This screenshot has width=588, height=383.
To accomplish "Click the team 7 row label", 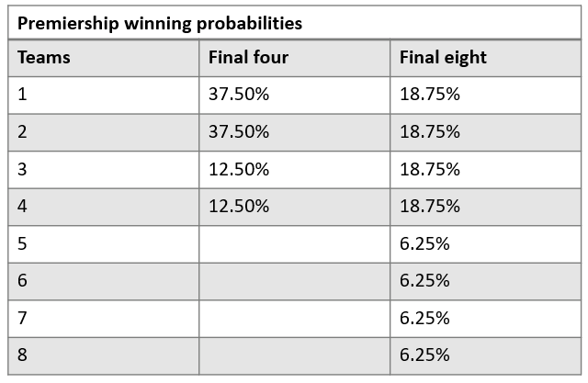I will [23, 318].
